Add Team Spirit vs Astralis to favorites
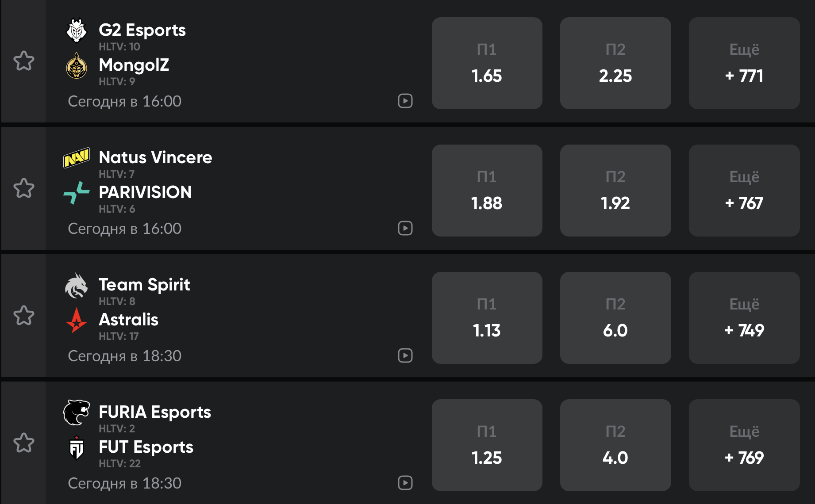Viewport: 815px width, 504px height. [24, 316]
